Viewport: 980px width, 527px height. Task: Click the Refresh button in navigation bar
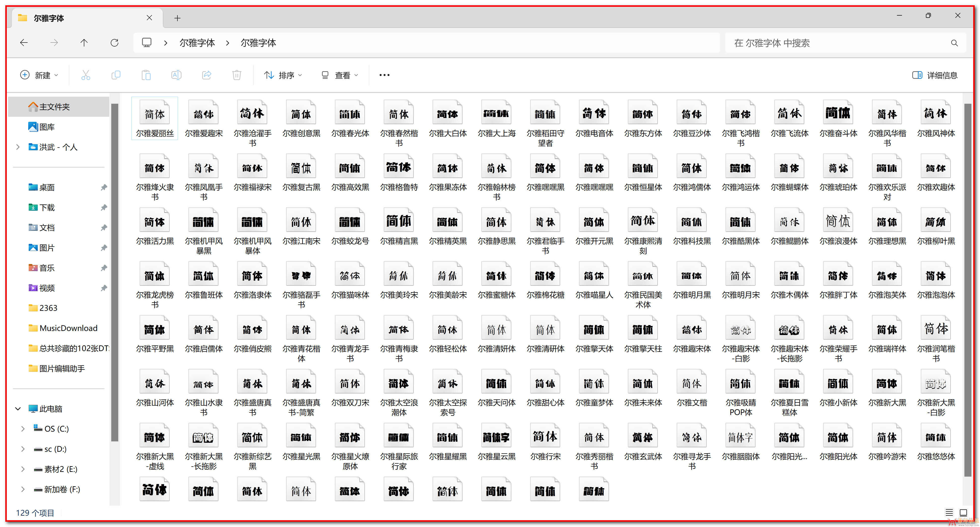tap(114, 43)
